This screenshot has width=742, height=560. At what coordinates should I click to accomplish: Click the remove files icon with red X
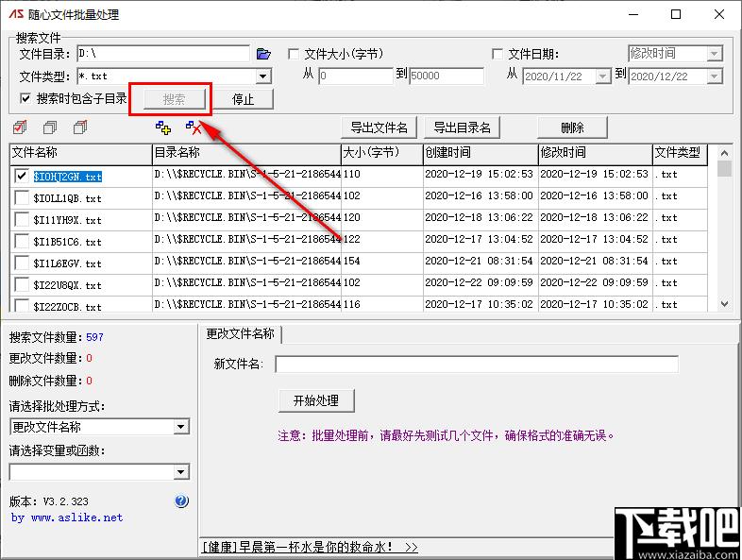(194, 127)
